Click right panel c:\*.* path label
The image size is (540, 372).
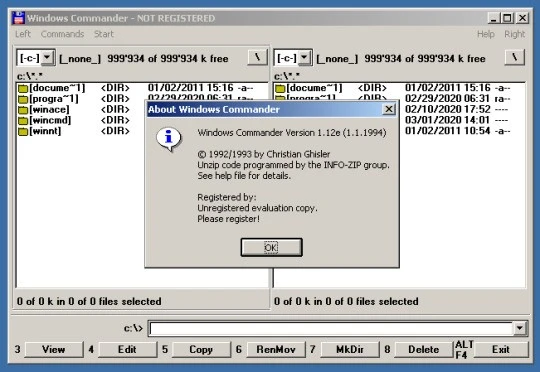pos(287,76)
